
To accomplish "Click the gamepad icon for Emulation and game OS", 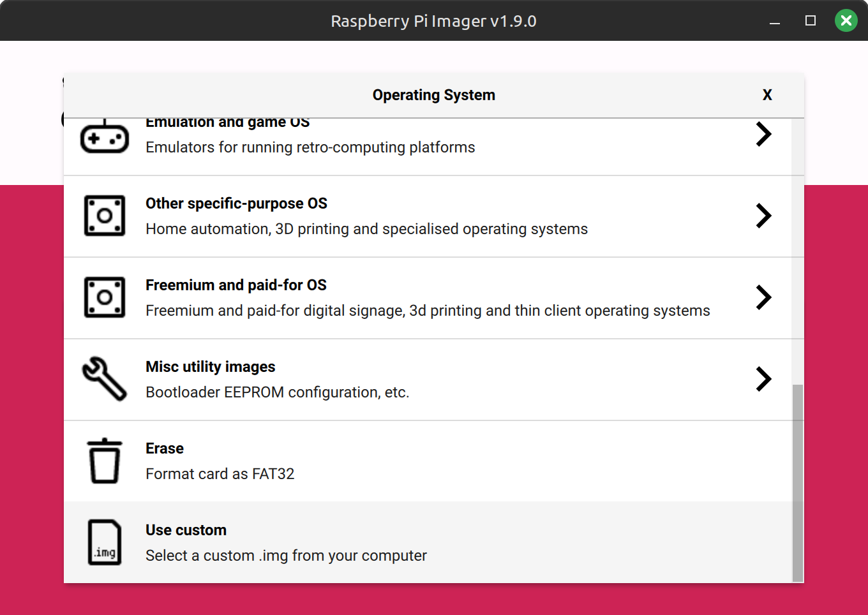I will 105,137.
